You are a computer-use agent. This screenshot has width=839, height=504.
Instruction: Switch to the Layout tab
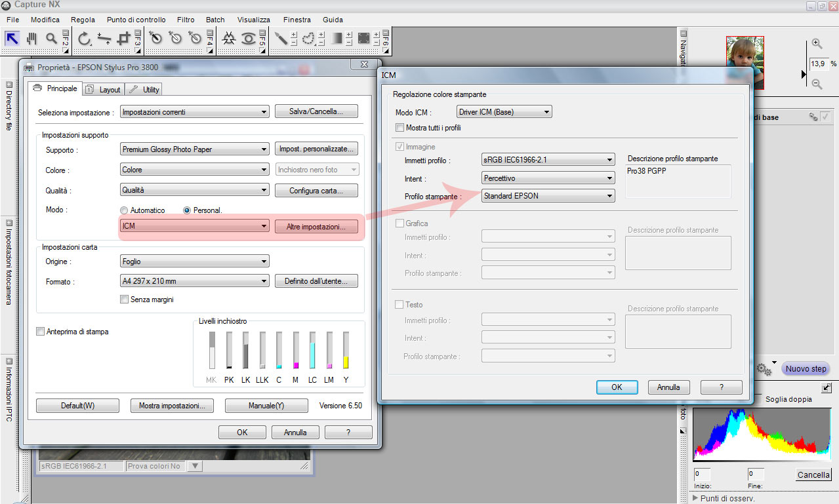click(x=102, y=90)
